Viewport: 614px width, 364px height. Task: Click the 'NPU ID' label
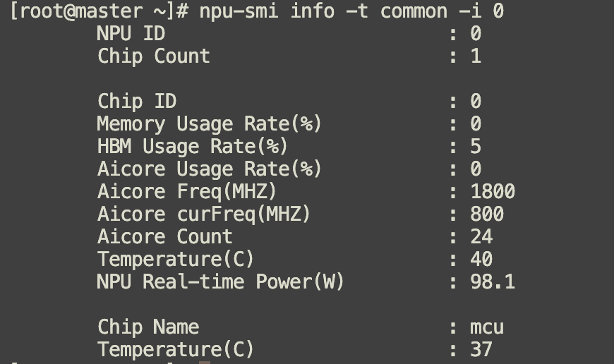point(131,33)
